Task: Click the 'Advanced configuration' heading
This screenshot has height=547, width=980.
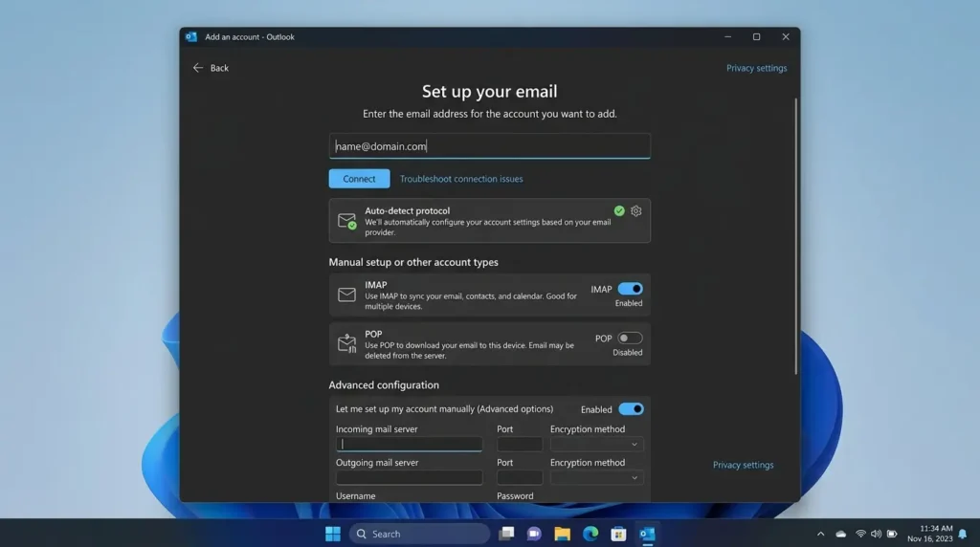Action: point(384,385)
